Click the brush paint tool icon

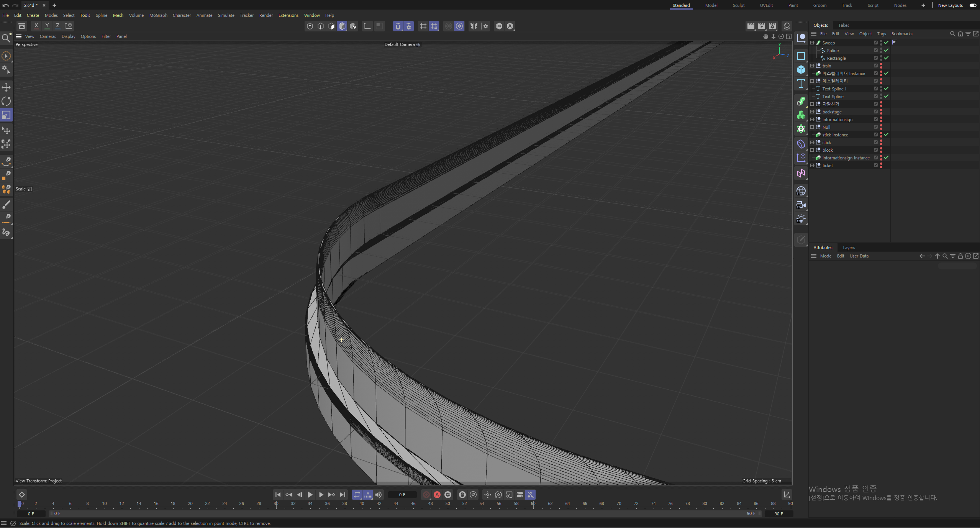click(x=6, y=205)
